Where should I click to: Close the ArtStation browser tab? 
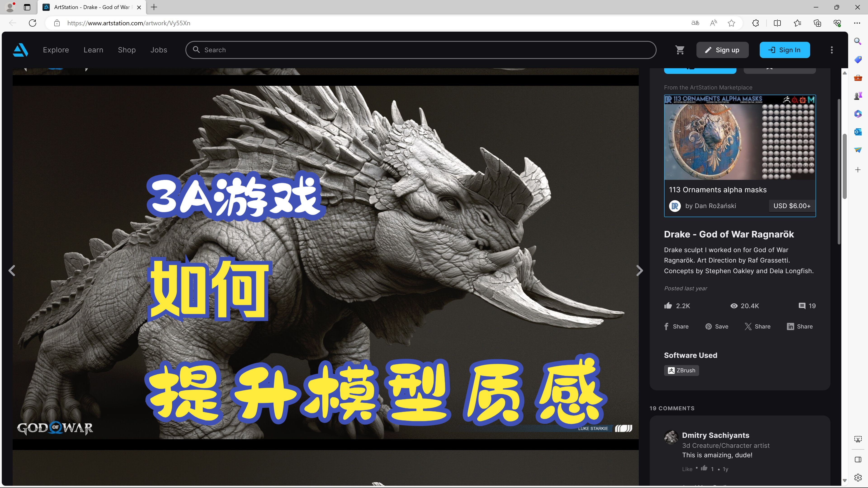[139, 7]
